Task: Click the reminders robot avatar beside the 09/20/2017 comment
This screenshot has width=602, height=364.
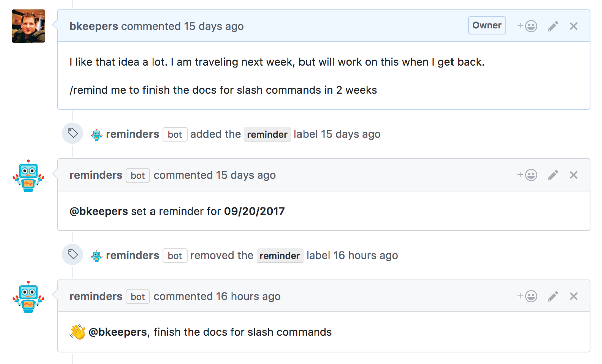Action: point(28,176)
